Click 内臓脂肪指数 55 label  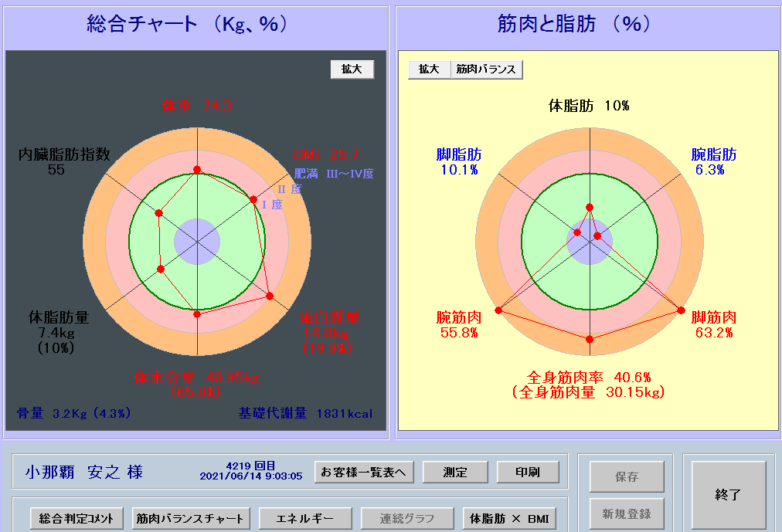point(64,162)
